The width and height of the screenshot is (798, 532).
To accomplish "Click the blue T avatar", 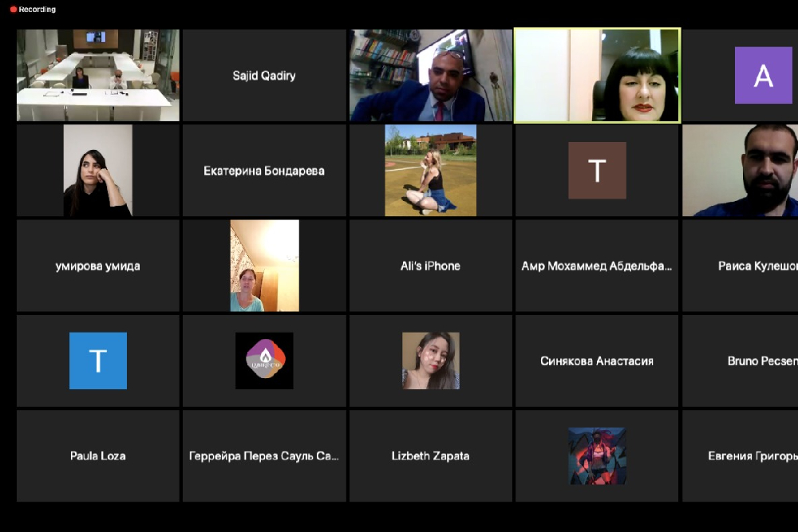I will (x=97, y=361).
